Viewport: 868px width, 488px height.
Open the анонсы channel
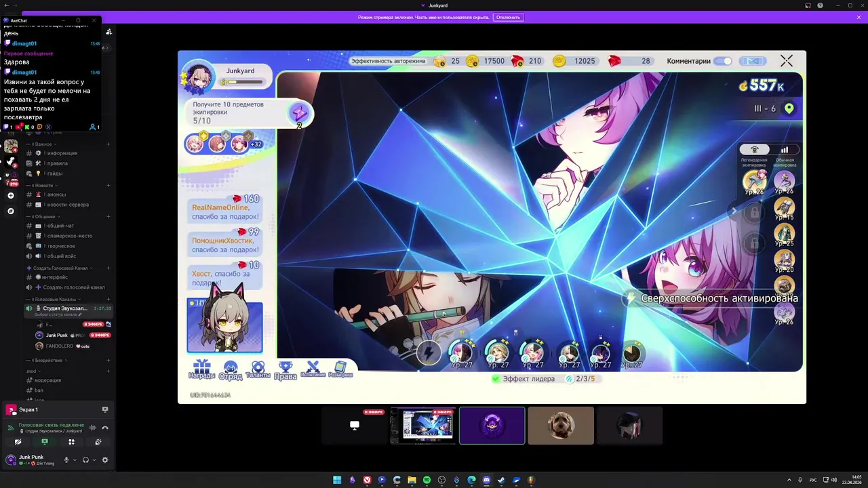(56, 195)
